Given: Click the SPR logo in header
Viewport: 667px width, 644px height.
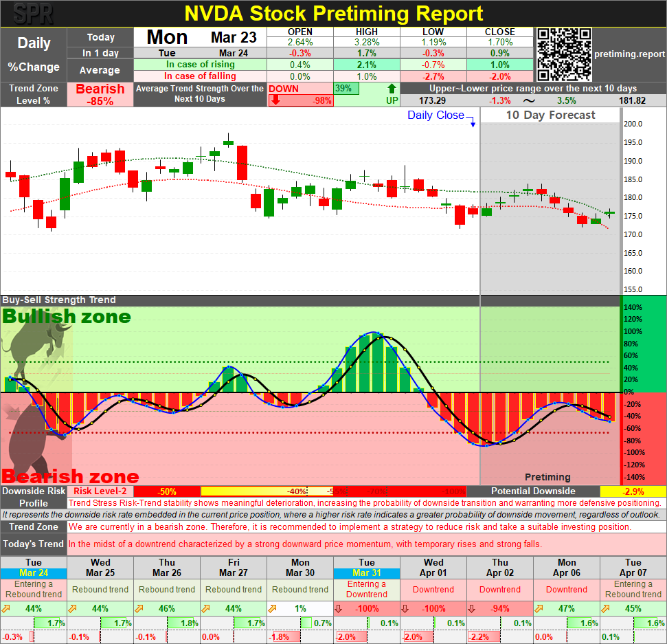Looking at the screenshot, I should [33, 14].
